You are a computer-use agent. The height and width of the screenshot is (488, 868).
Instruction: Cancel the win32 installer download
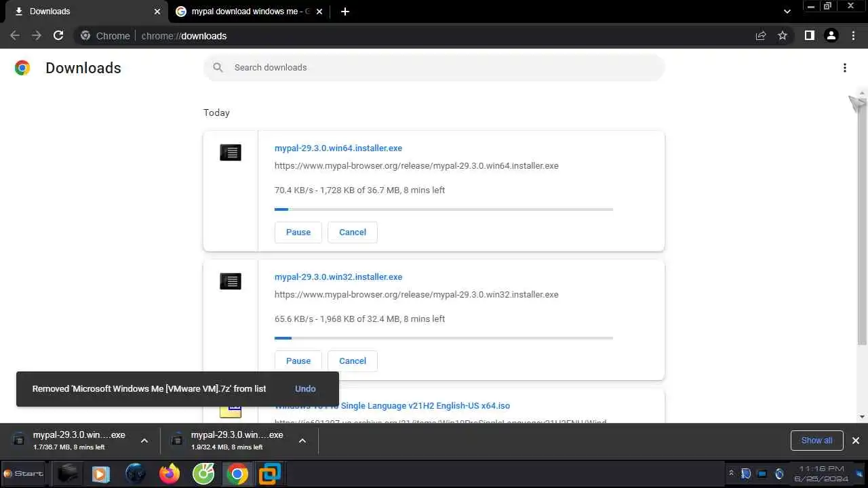click(353, 361)
